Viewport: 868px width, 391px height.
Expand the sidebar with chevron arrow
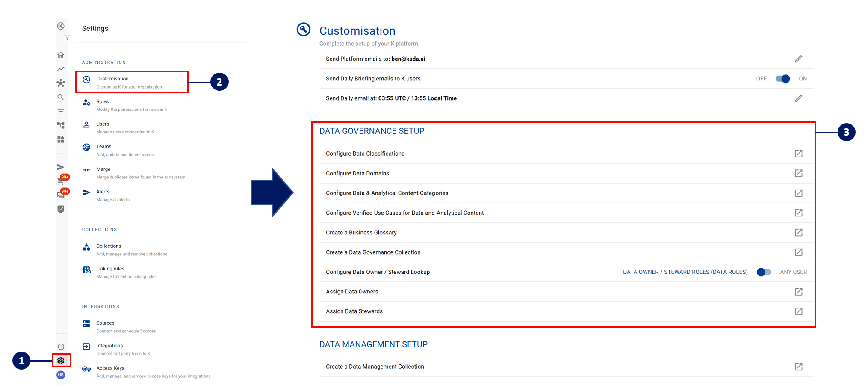pos(67,39)
